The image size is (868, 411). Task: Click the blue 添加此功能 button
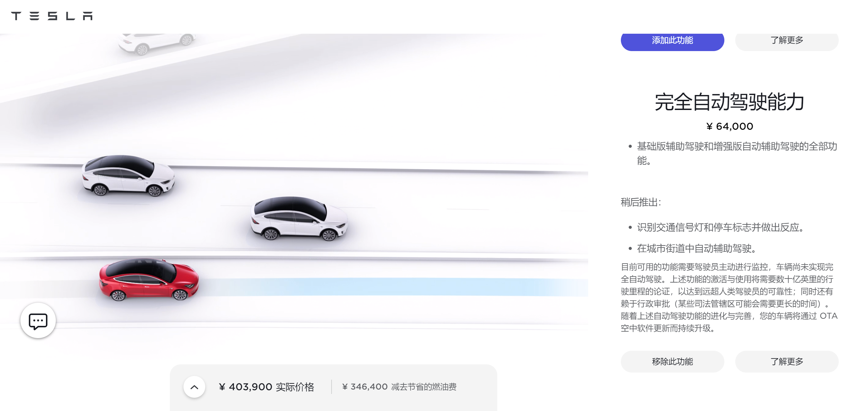click(672, 41)
